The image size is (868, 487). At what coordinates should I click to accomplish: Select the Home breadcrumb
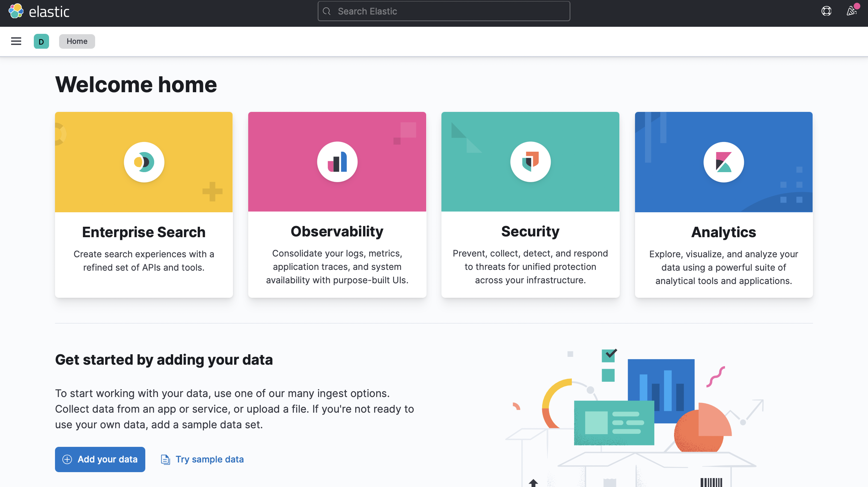(77, 41)
